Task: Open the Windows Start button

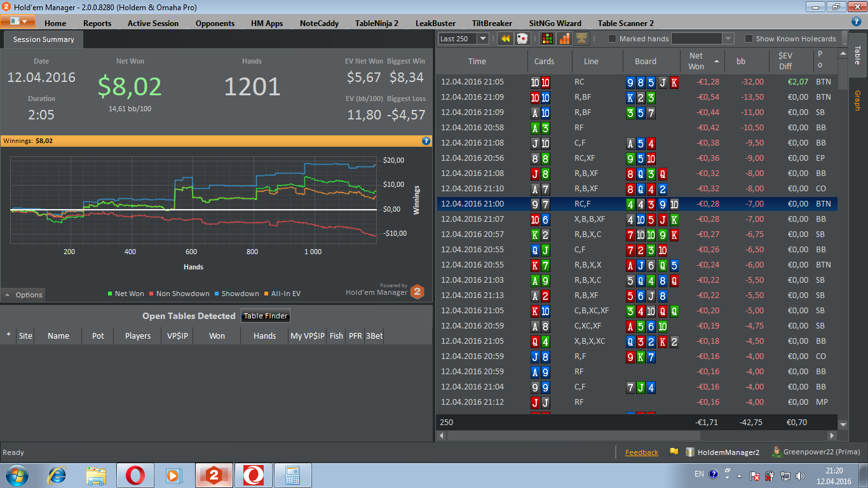Action: (x=17, y=475)
